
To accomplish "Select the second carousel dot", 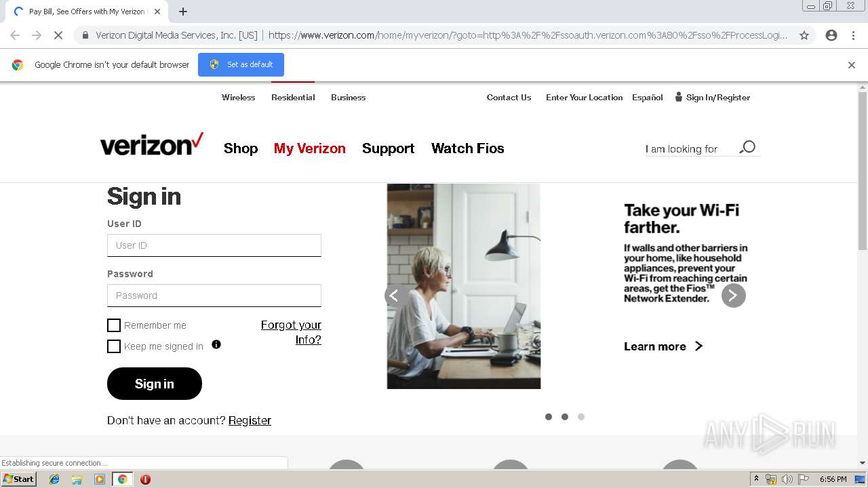I will click(565, 417).
